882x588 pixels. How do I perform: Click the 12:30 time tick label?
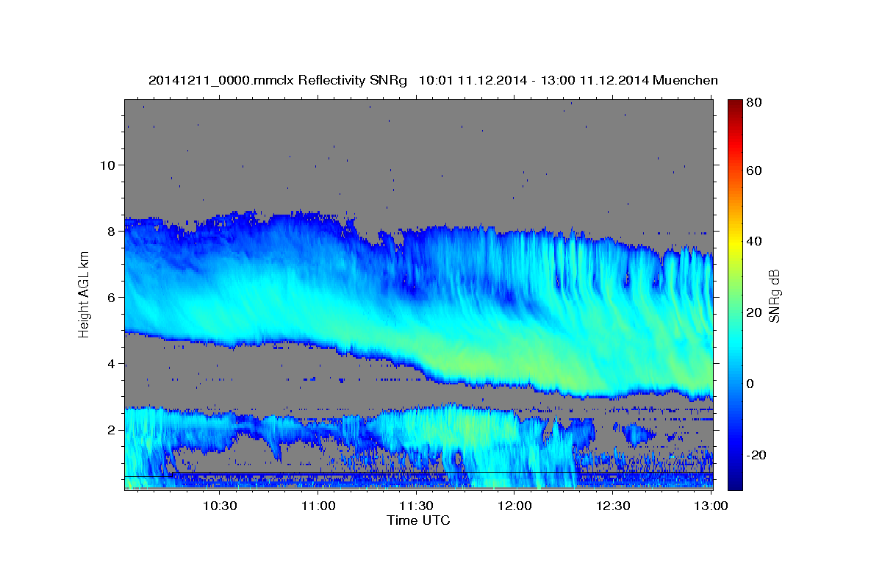[x=613, y=506]
